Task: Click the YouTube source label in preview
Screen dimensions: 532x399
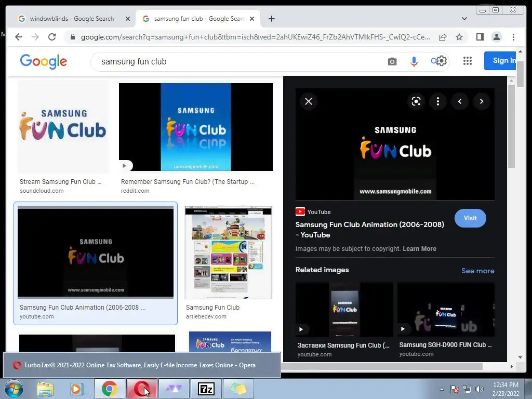Action: [313, 212]
